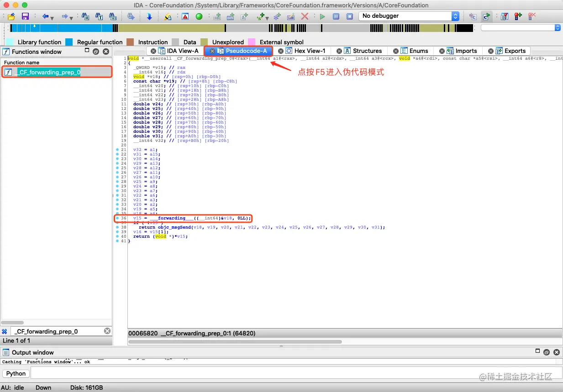Open the empty combo box below toolbar
The image size is (563, 392).
(x=521, y=28)
